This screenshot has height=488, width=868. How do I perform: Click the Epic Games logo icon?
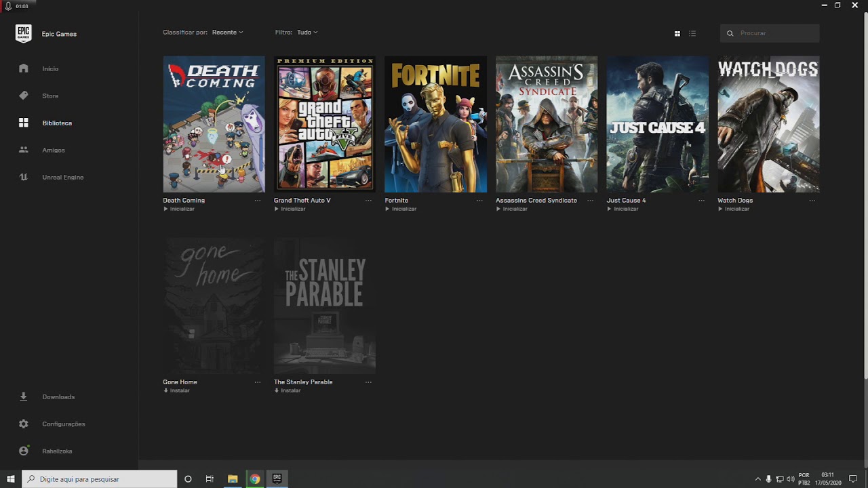(24, 34)
